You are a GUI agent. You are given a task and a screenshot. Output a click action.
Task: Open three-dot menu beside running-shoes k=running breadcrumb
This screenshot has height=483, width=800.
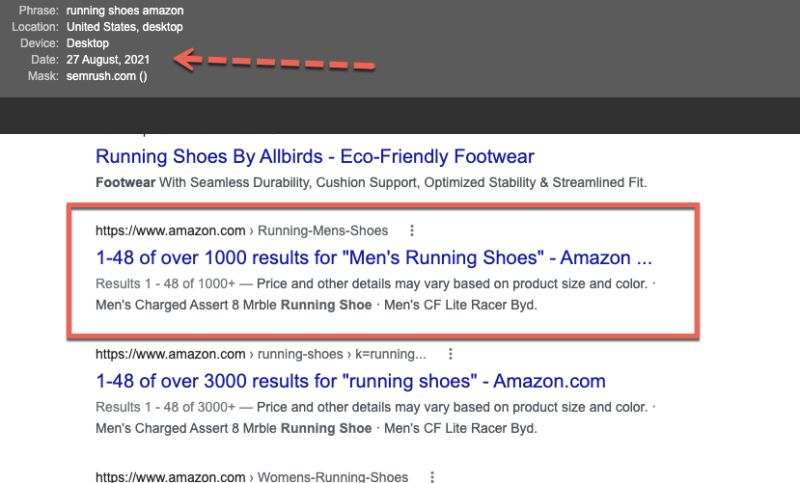[x=451, y=354]
